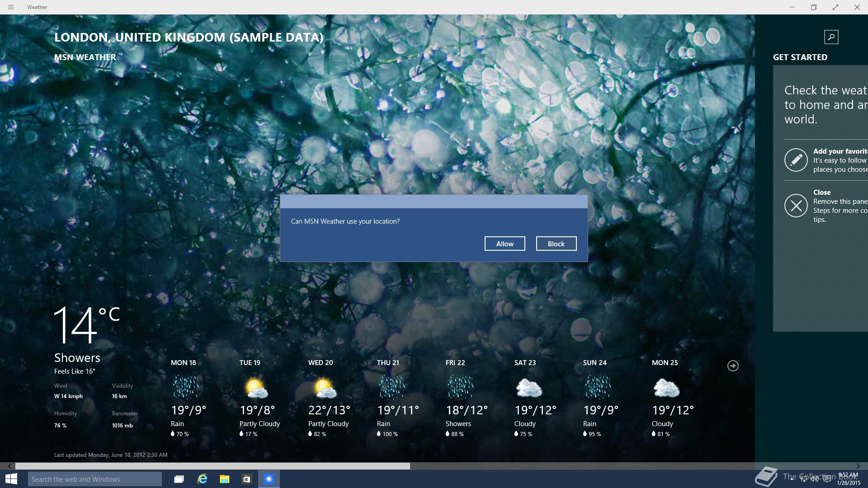The width and height of the screenshot is (868, 488).
Task: Click the Add your favorite link text
Action: pos(840,151)
